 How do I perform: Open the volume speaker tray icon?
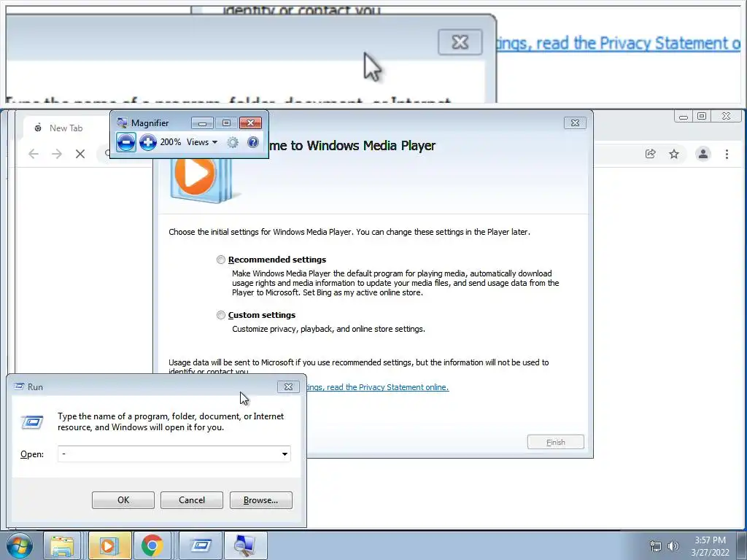pyautogui.click(x=673, y=546)
